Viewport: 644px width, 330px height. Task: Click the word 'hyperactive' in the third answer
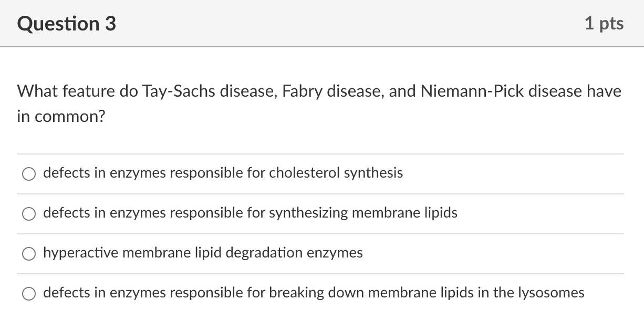pos(74,253)
